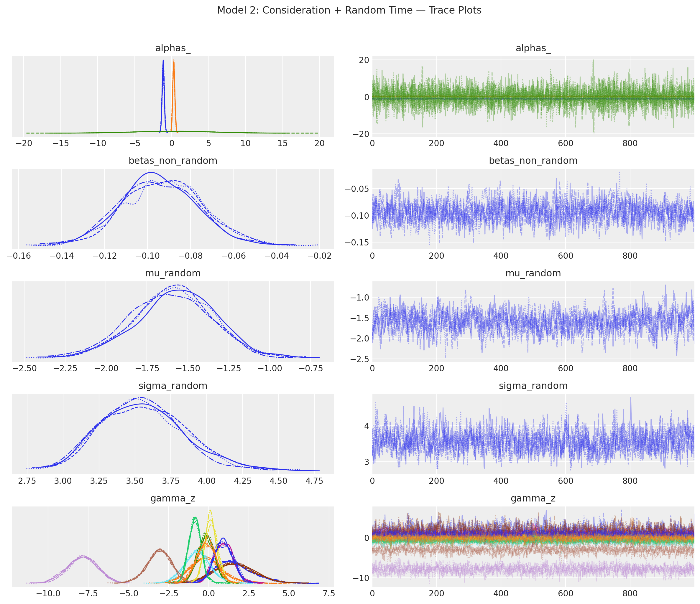Select the 3.25 tick label under sigma_random density

[99, 481]
